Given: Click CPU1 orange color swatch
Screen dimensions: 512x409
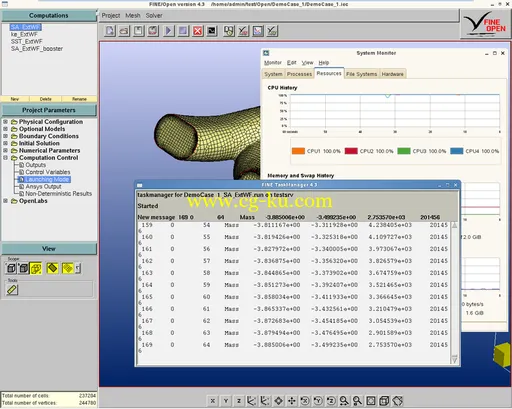Looking at the screenshot, I should coord(298,151).
